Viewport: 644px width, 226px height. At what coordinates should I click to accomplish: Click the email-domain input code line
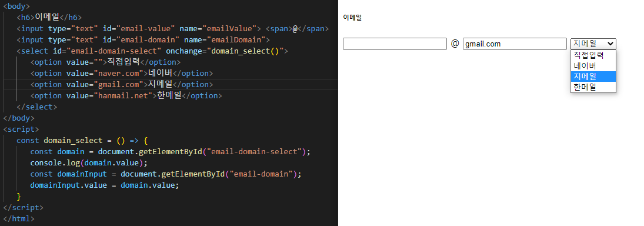(x=143, y=40)
